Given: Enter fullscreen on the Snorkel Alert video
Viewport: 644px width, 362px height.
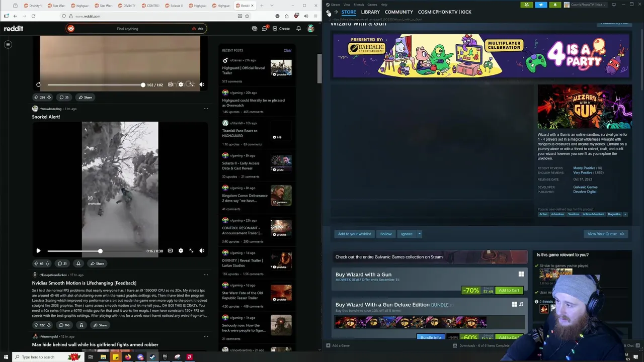Looking at the screenshot, I should 191,250.
